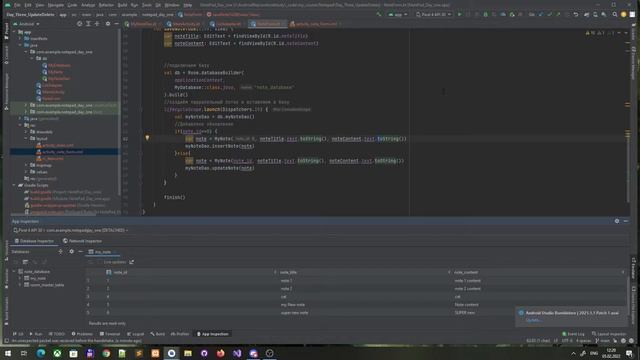Screen dimensions: 640x360
Task: Click the Undo arrow in toolbar
Action: tap(576, 14)
